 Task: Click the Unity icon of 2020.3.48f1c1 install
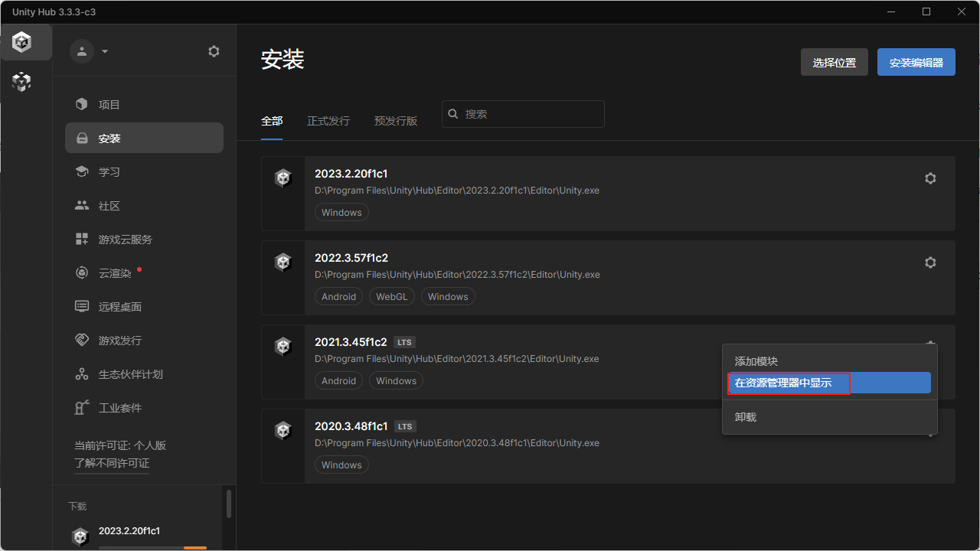tap(283, 431)
